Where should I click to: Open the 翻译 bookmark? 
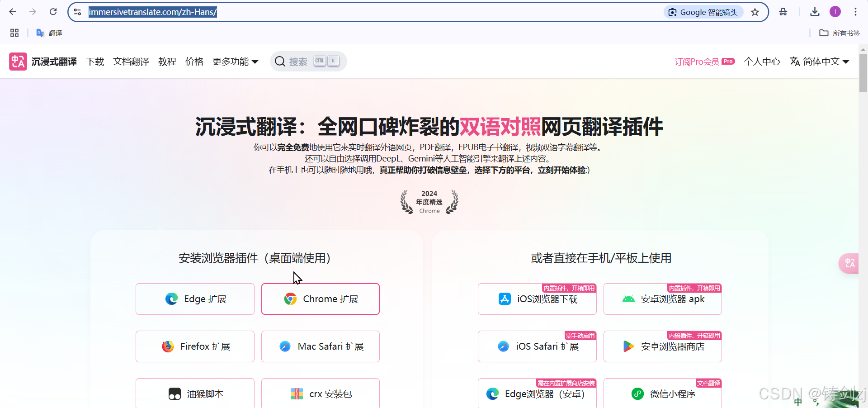point(49,33)
